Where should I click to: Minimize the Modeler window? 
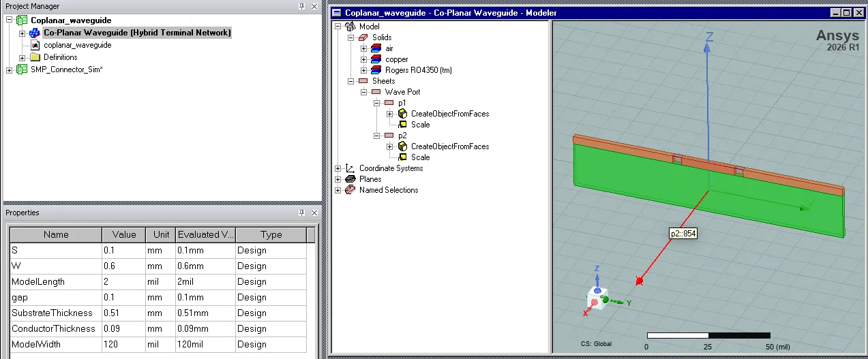pos(836,13)
